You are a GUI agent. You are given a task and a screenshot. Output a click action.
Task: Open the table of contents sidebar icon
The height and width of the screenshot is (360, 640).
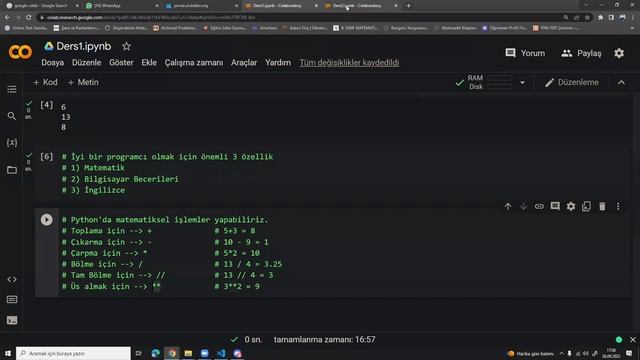click(x=12, y=89)
